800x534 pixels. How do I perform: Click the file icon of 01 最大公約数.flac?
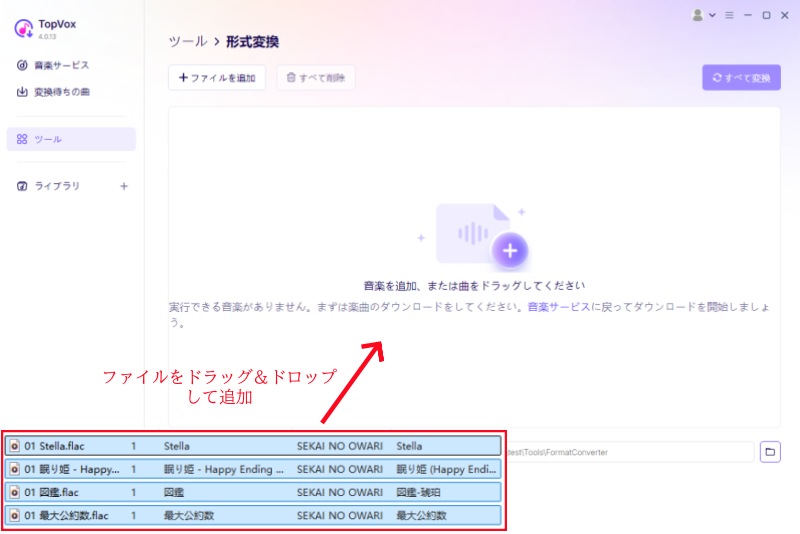[15, 515]
